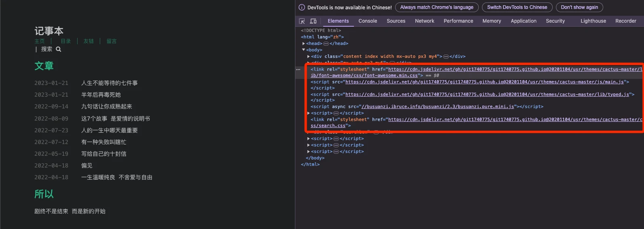
Task: Open the 目录 navigation link
Action: click(x=66, y=41)
